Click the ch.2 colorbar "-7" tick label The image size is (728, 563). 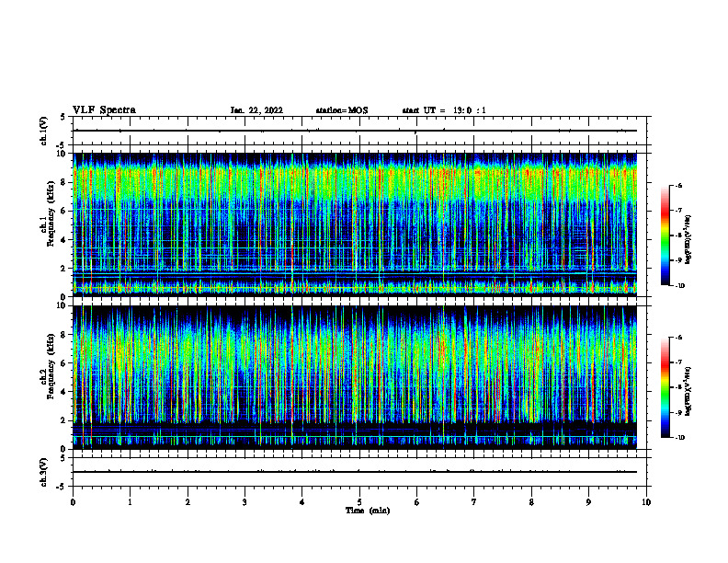point(678,362)
